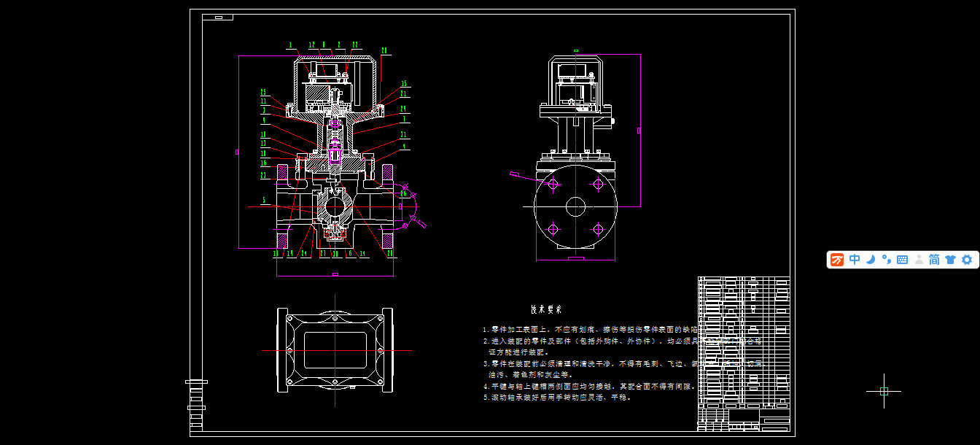Open IME skins via the shirt icon

[x=949, y=260]
